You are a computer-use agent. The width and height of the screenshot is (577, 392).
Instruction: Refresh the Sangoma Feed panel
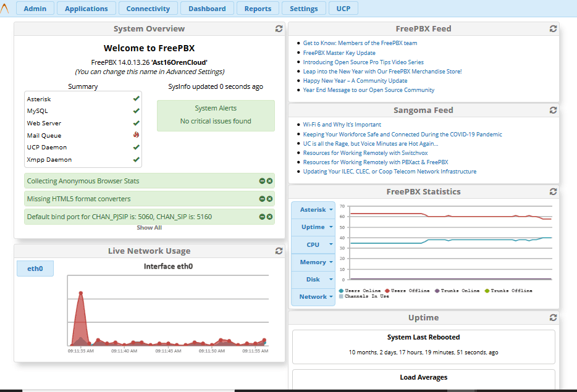[553, 111]
